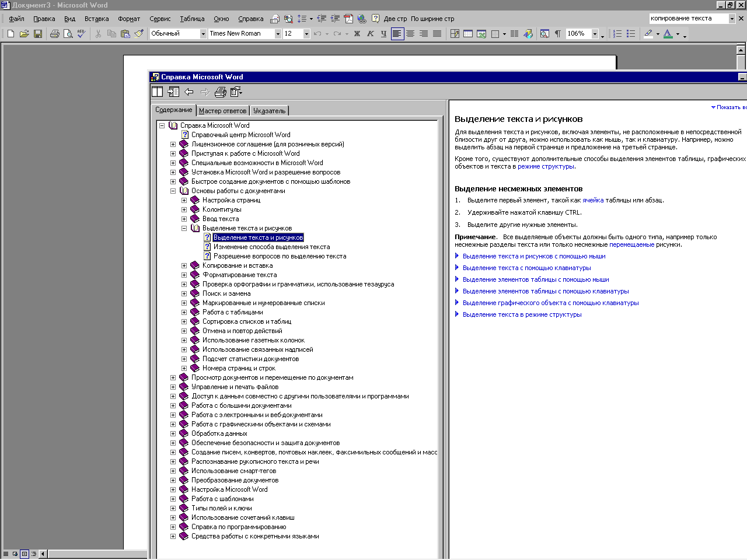Follow the ячейка link in step 1
The height and width of the screenshot is (560, 747).
point(593,200)
